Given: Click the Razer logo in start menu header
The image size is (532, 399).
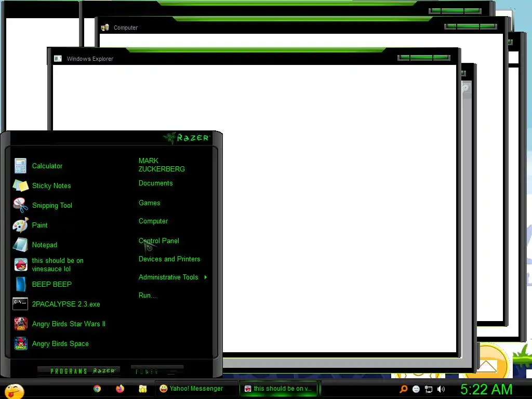Looking at the screenshot, I should 187,138.
